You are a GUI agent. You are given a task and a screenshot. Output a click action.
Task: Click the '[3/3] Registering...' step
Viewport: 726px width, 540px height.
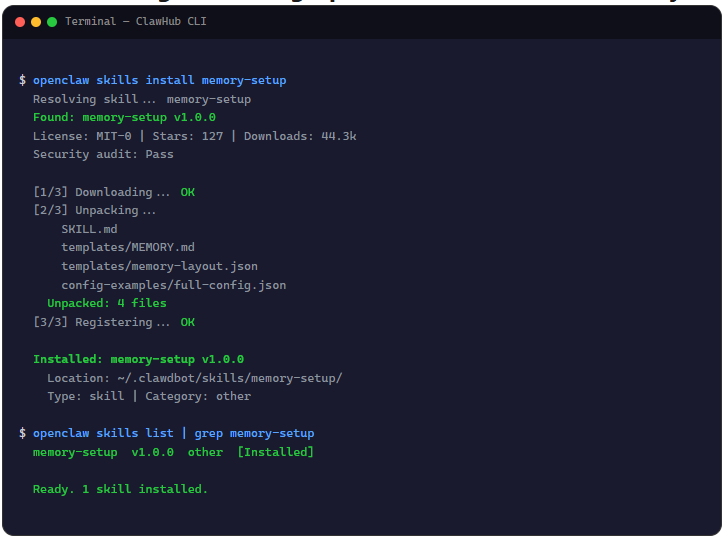(101, 322)
